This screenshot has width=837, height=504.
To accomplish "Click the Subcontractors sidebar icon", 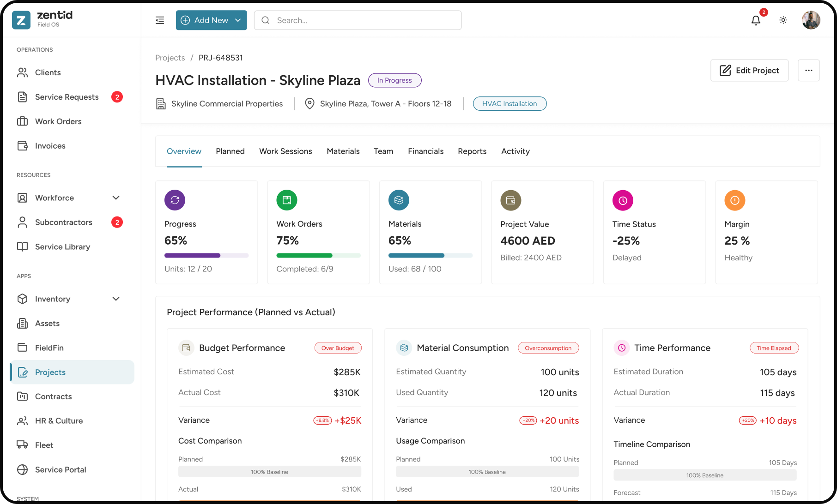I will click(22, 222).
